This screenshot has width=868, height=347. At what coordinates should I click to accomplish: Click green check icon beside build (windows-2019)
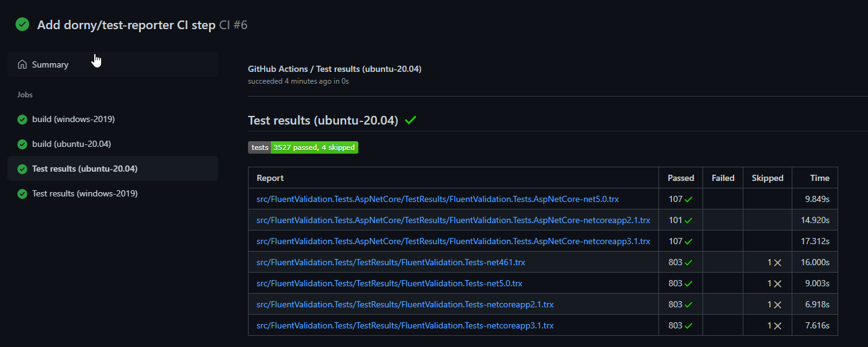point(22,120)
